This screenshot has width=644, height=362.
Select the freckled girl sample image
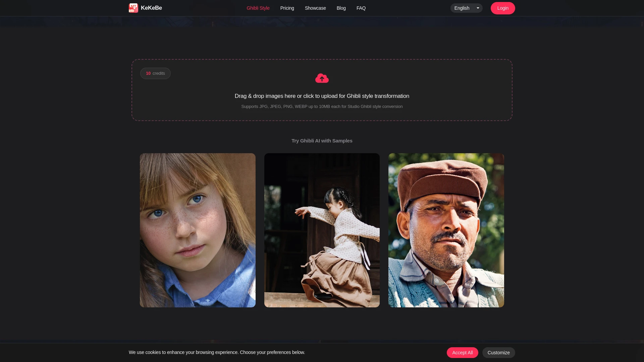(x=198, y=230)
